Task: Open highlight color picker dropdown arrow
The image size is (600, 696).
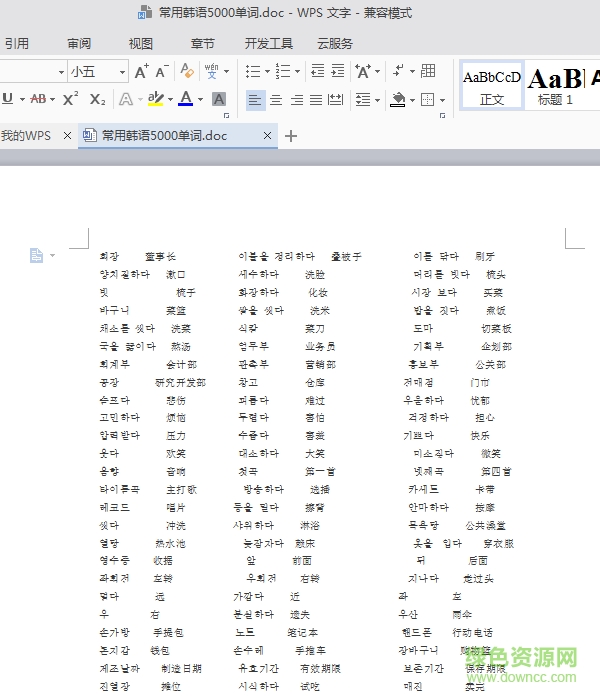Action: tap(170, 99)
